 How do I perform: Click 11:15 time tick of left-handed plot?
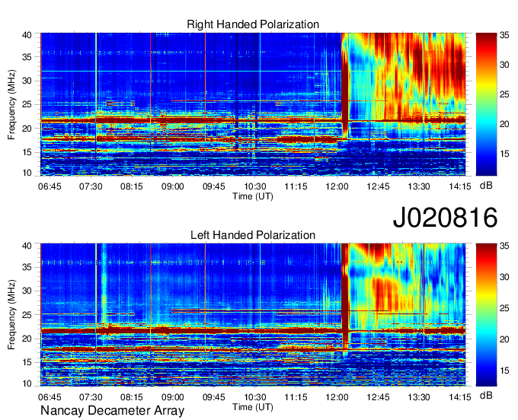(x=296, y=396)
